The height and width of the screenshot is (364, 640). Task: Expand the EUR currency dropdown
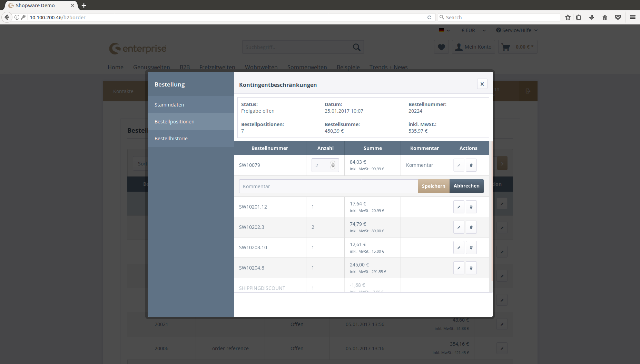[473, 30]
